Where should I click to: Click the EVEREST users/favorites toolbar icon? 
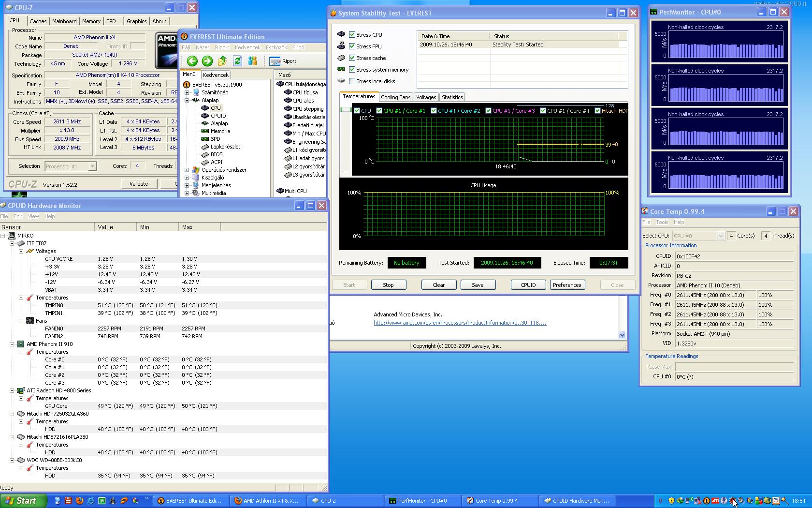tap(252, 61)
